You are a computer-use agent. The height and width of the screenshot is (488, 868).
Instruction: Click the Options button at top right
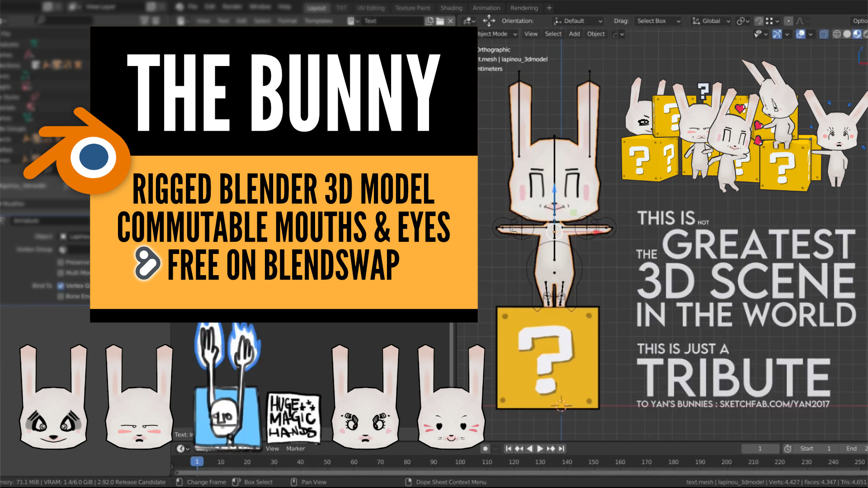(859, 21)
